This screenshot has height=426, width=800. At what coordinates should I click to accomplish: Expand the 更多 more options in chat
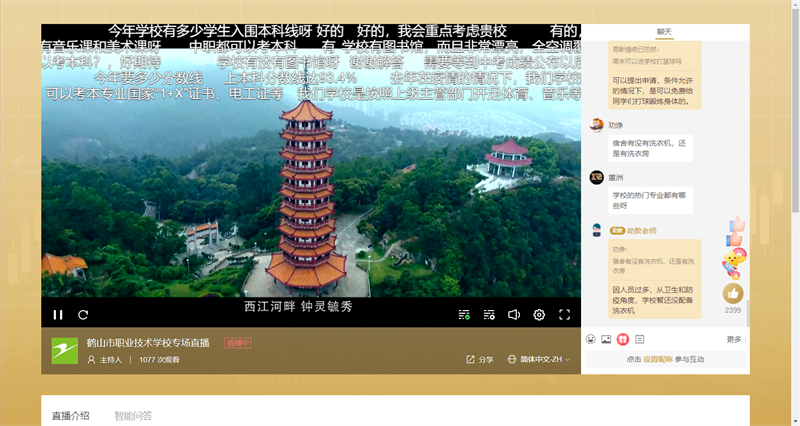pos(735,339)
